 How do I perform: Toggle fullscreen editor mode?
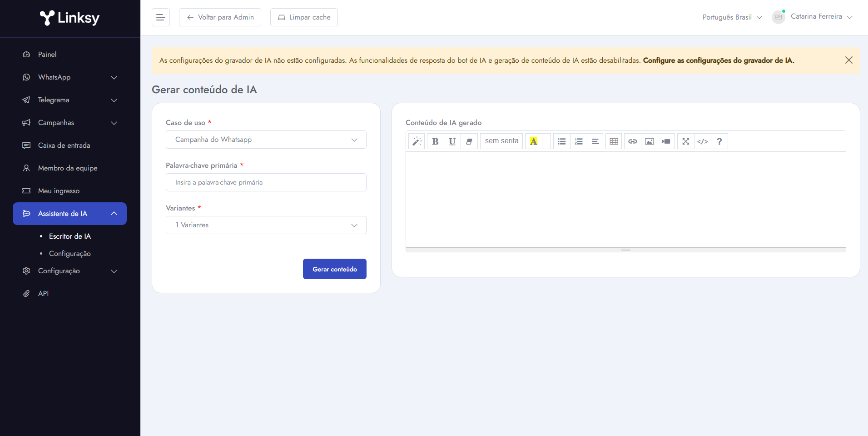pyautogui.click(x=685, y=141)
